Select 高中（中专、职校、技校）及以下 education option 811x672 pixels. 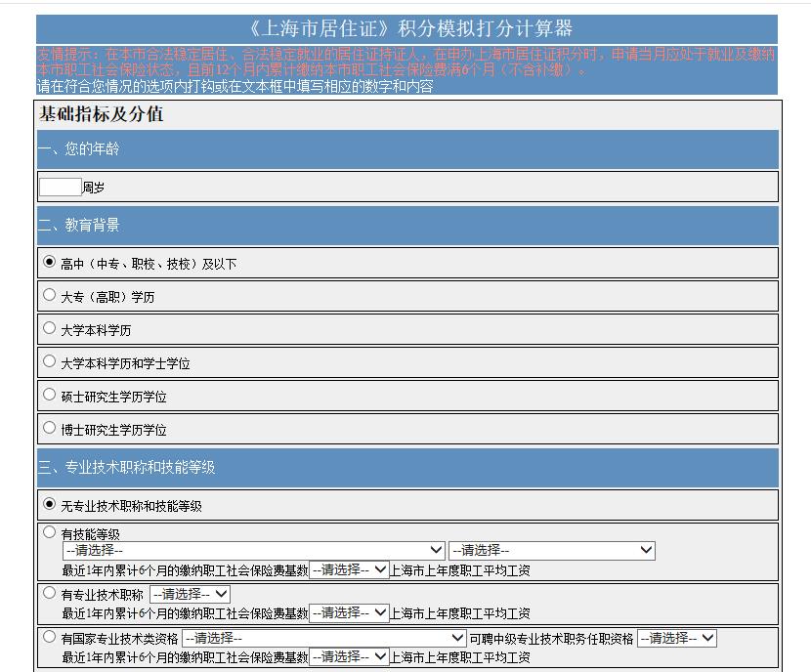click(x=49, y=262)
